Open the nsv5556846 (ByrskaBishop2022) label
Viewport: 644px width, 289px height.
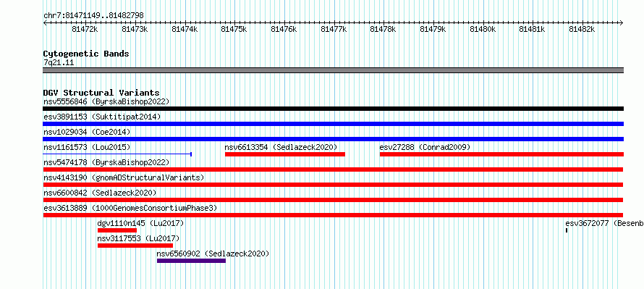coord(106,101)
